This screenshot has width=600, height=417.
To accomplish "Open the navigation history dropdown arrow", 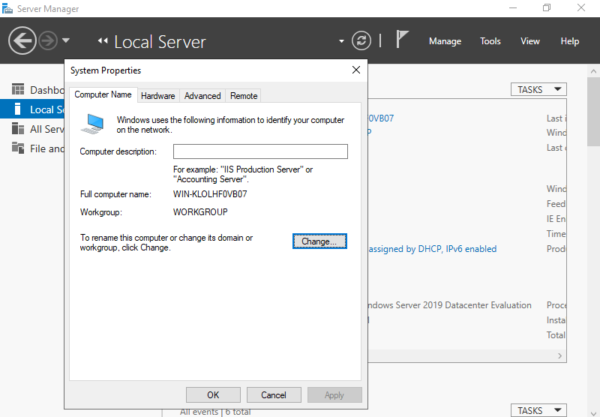I will pyautogui.click(x=66, y=40).
